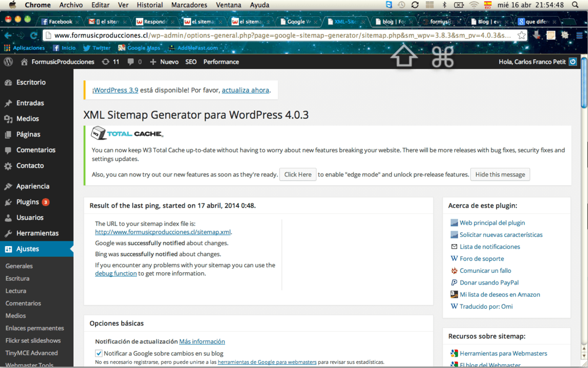Close the Facebook tab
588x368 pixels.
coord(77,22)
